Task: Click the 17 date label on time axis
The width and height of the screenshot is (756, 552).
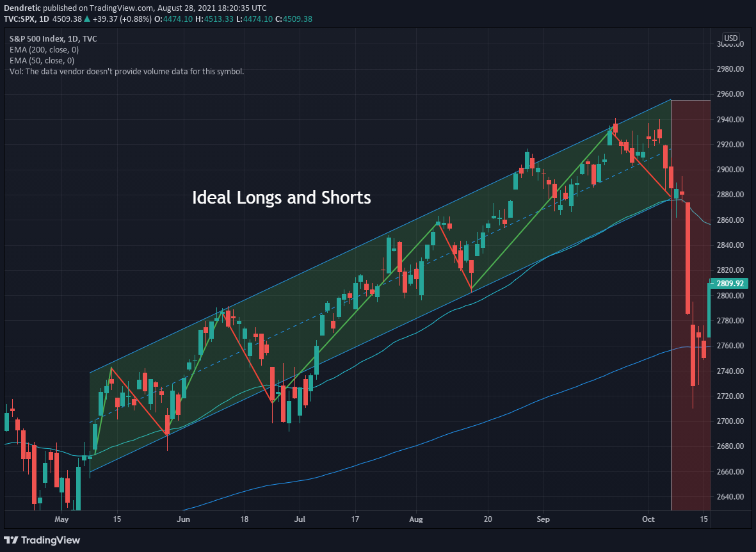Action: pos(355,520)
